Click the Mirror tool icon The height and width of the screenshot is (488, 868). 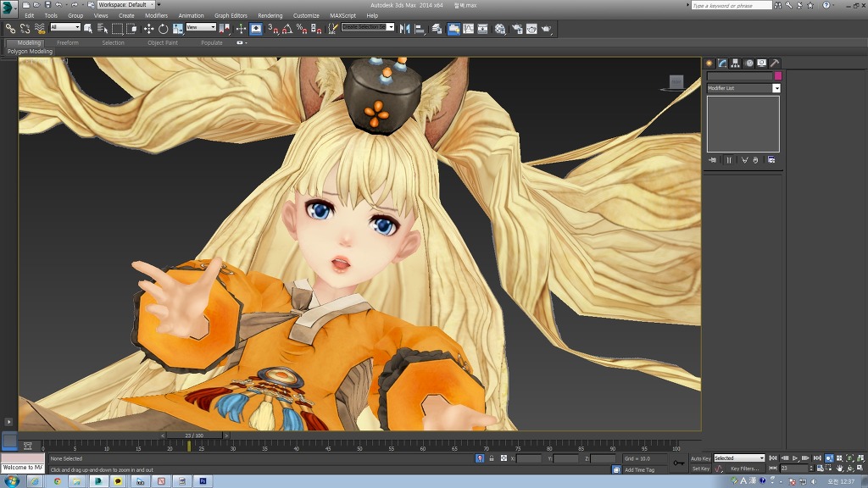coord(404,28)
